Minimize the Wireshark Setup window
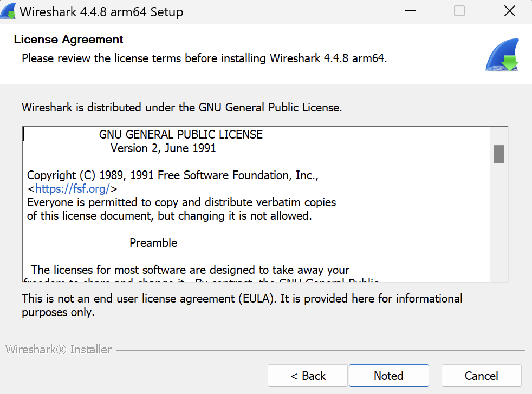 click(410, 11)
